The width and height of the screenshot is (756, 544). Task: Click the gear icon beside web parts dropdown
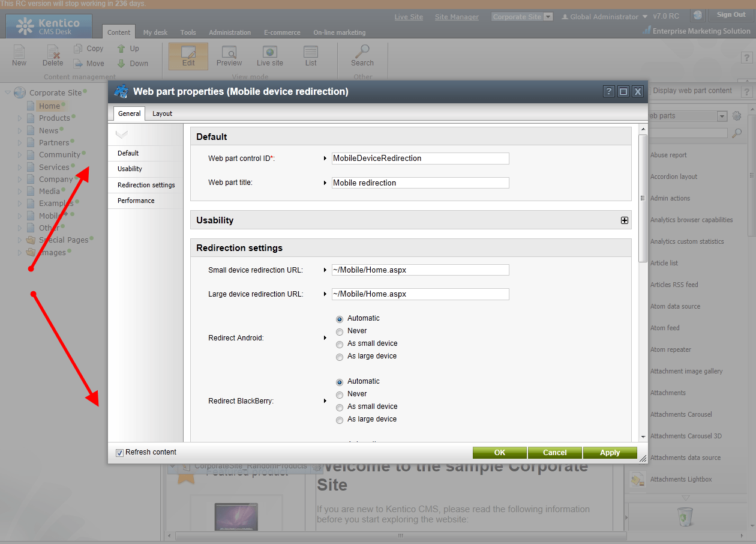(737, 116)
